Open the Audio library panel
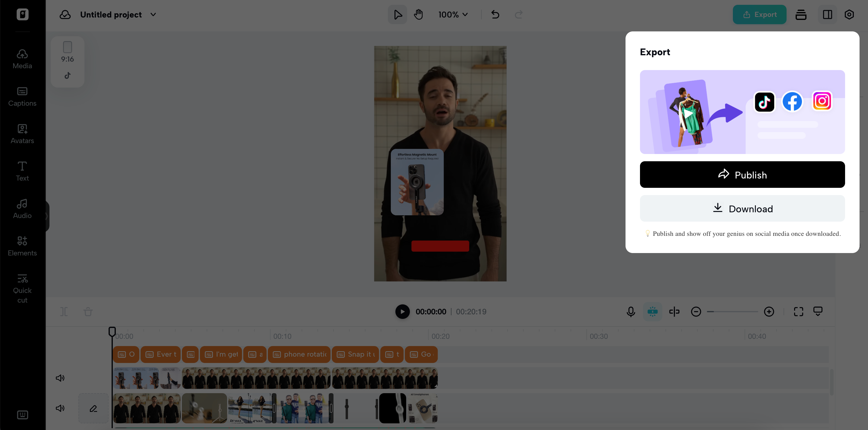This screenshot has height=430, width=868. click(22, 208)
